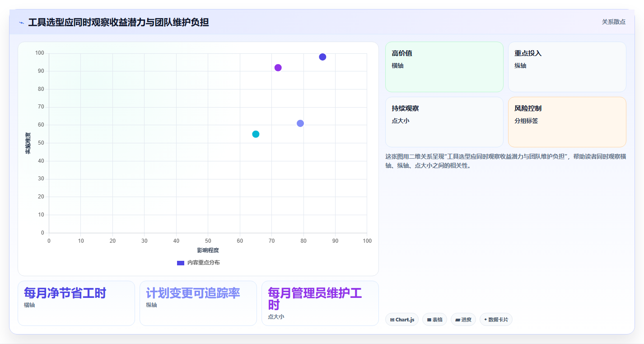
Task: Toggle the 内容重点分布 legend swatch
Action: [x=181, y=263]
